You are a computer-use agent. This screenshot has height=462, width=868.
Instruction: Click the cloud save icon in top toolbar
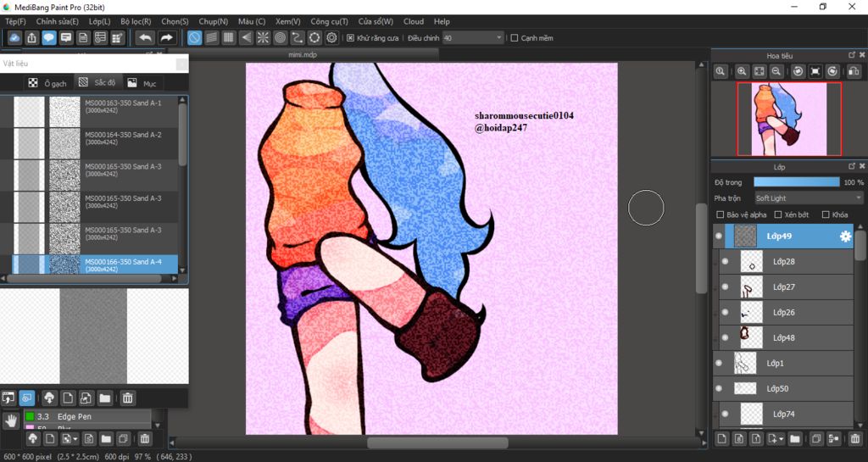[14, 37]
